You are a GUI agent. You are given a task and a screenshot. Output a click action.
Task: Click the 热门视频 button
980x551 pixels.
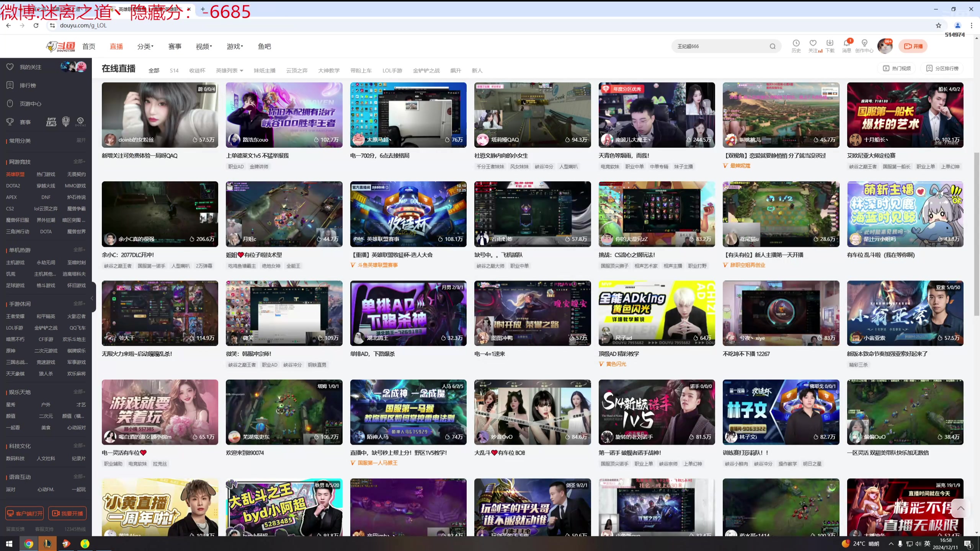[897, 68]
